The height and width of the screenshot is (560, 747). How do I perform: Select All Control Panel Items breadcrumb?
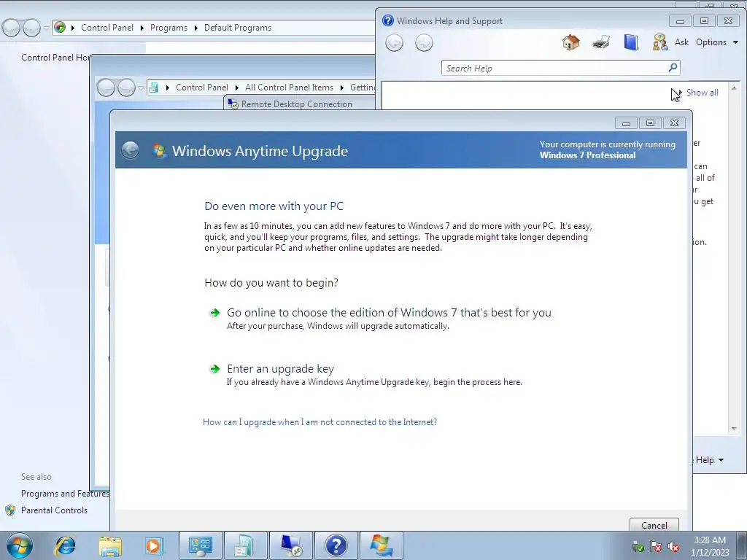click(x=289, y=87)
